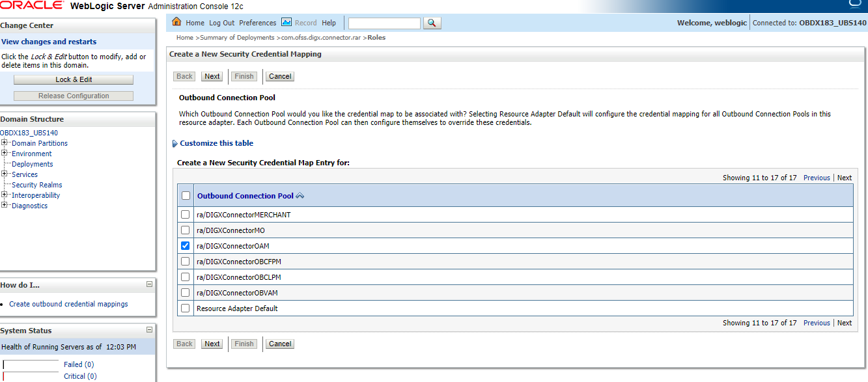Expand Diagnostics tree node

(x=5, y=206)
